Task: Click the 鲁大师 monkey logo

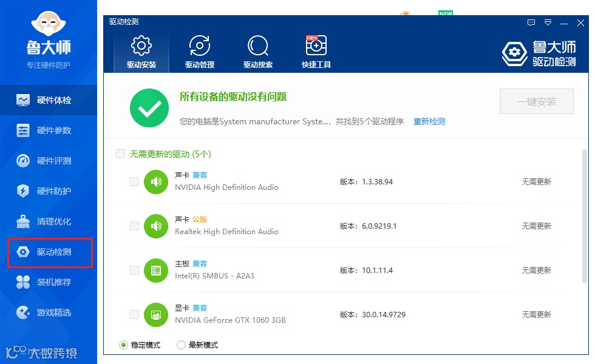Action: click(48, 24)
